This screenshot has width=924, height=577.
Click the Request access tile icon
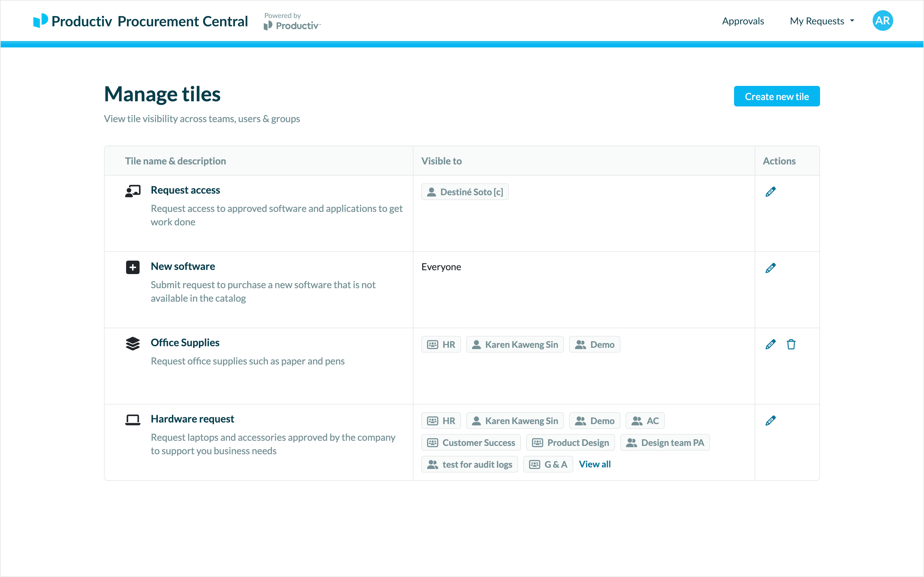[133, 191]
